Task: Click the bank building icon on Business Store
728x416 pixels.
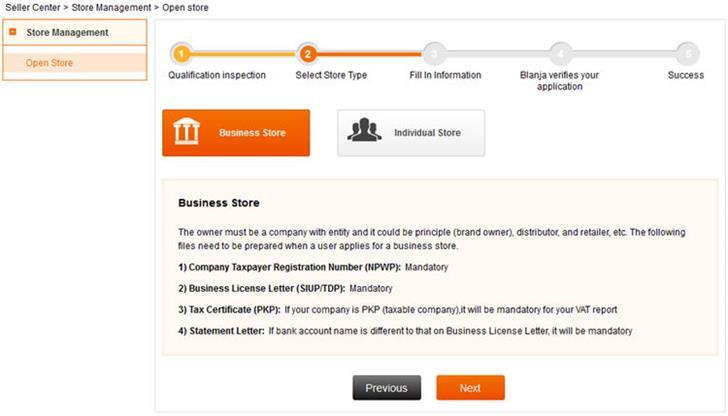Action: pos(187,131)
